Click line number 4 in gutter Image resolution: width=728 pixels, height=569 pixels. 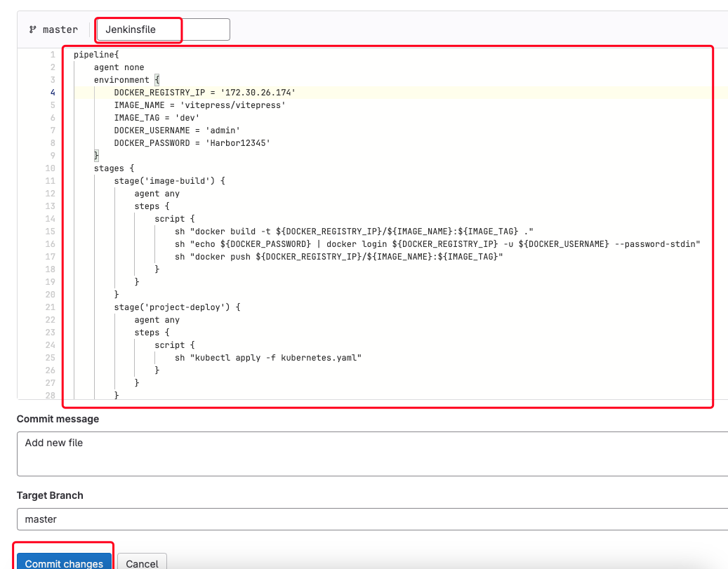53,93
